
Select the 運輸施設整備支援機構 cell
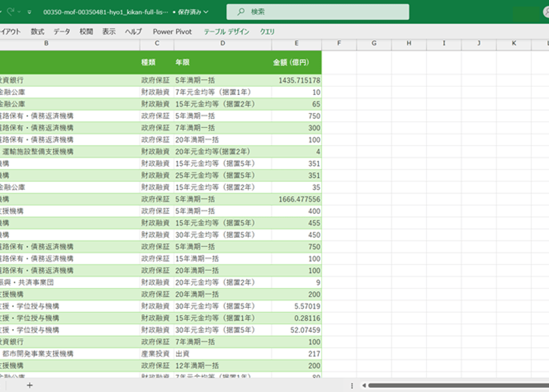tap(70, 151)
